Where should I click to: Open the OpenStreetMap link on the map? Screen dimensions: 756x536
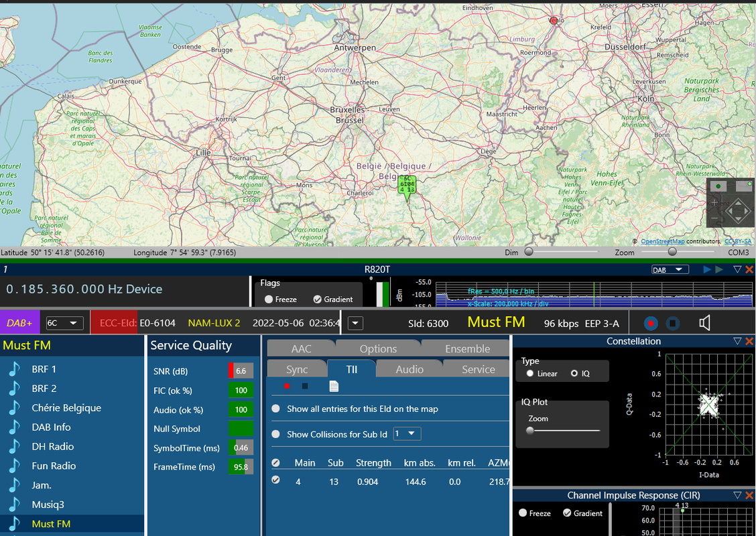662,241
